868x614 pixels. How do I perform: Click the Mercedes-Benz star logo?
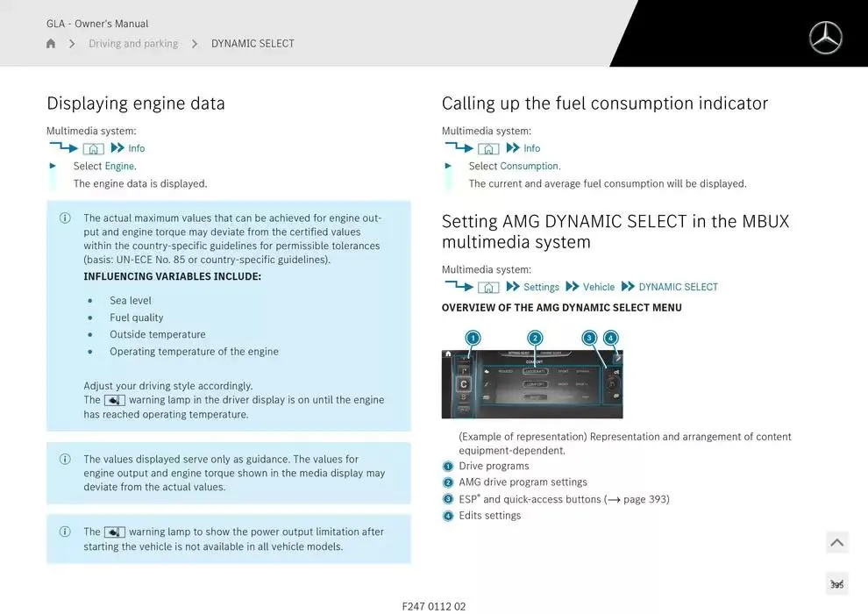pyautogui.click(x=825, y=38)
